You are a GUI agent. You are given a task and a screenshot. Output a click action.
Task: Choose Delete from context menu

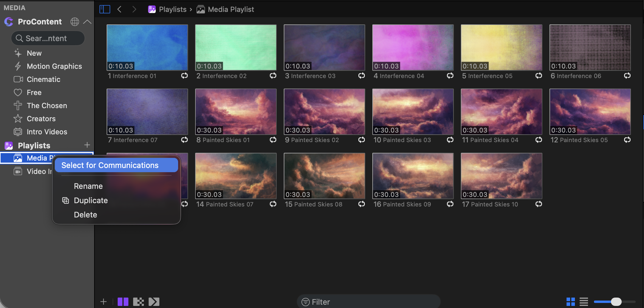(x=85, y=215)
